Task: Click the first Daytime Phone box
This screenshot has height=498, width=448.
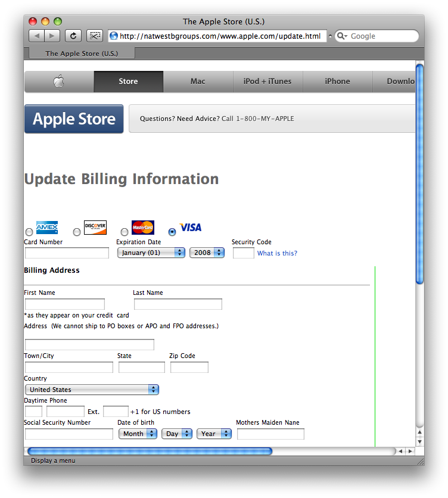Action: pos(34,411)
